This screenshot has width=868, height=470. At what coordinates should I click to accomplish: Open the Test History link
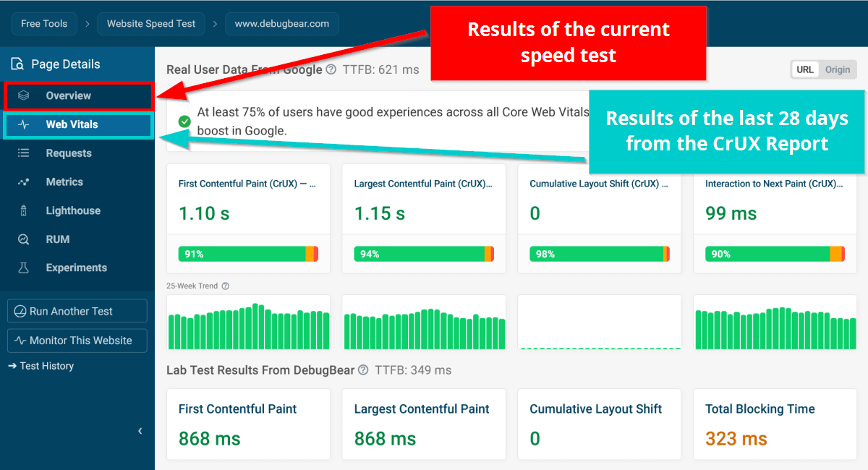tap(41, 366)
